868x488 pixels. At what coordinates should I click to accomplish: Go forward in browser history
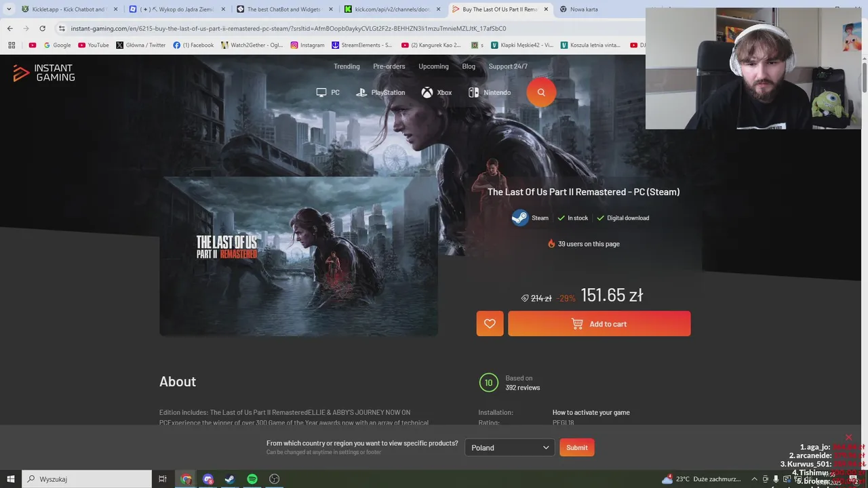point(26,28)
